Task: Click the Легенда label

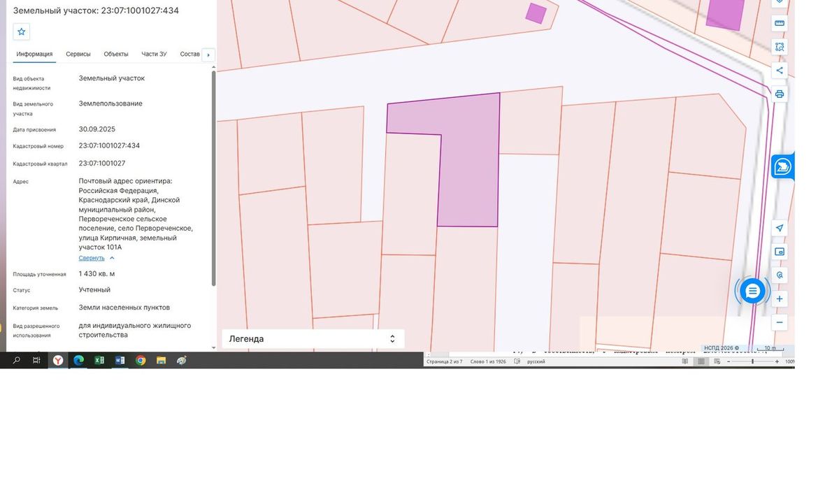Action: click(247, 339)
